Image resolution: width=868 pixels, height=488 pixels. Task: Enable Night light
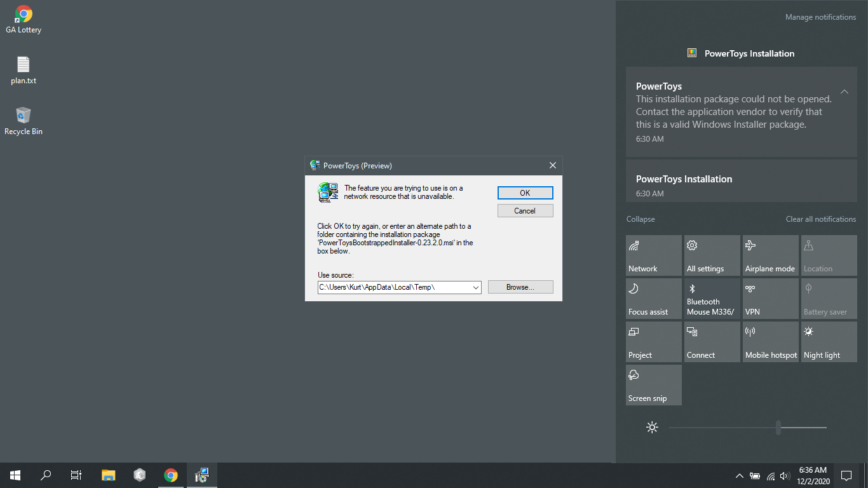829,341
